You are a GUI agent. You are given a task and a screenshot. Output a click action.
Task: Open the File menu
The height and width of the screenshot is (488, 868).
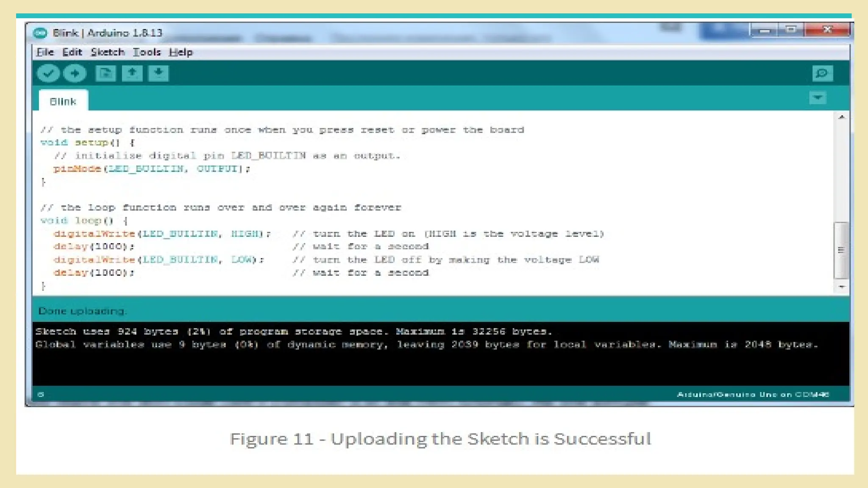[x=45, y=52]
